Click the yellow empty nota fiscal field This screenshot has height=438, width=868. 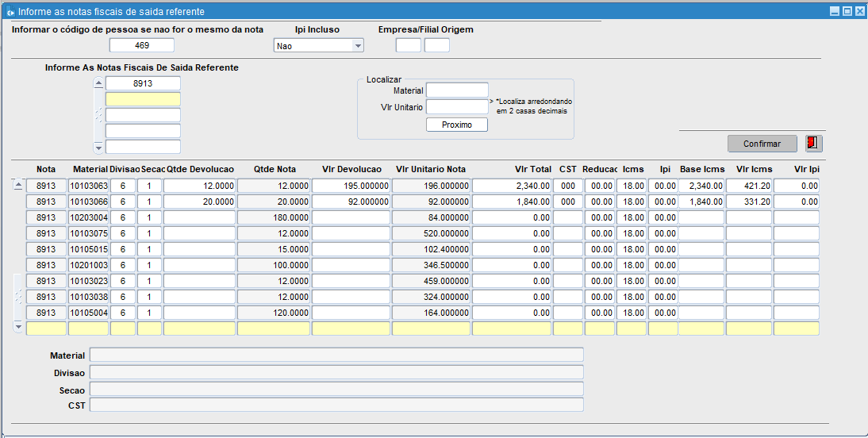[143, 99]
